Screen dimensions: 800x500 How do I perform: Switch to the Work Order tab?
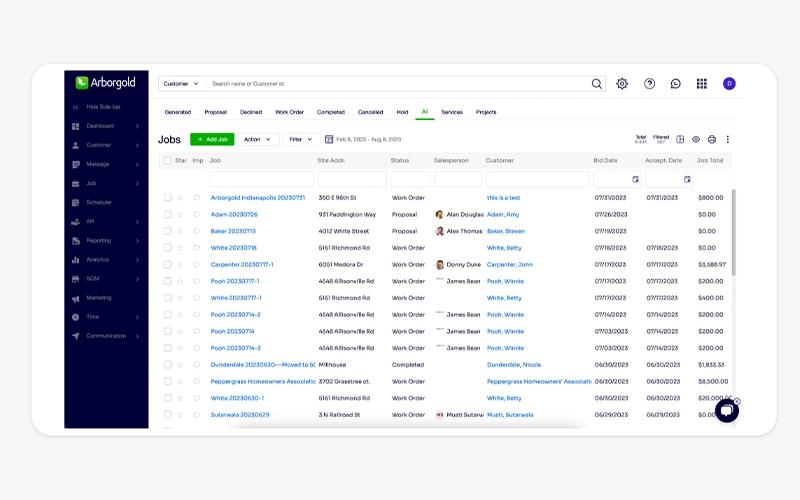(289, 112)
